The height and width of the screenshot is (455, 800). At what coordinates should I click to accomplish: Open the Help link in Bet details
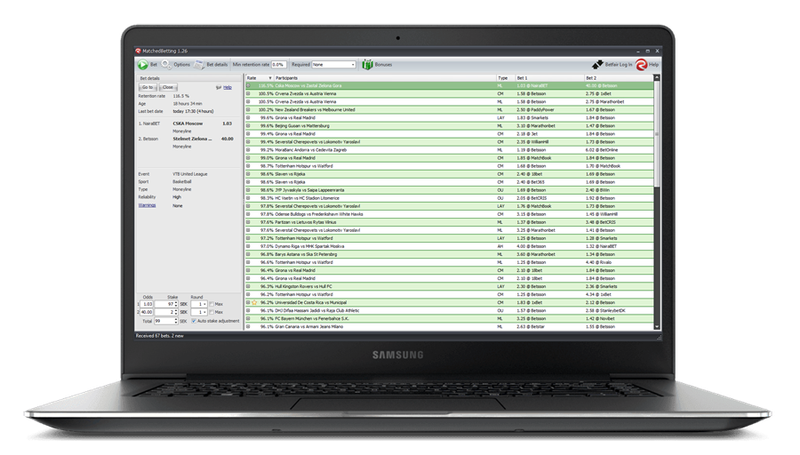pos(228,88)
